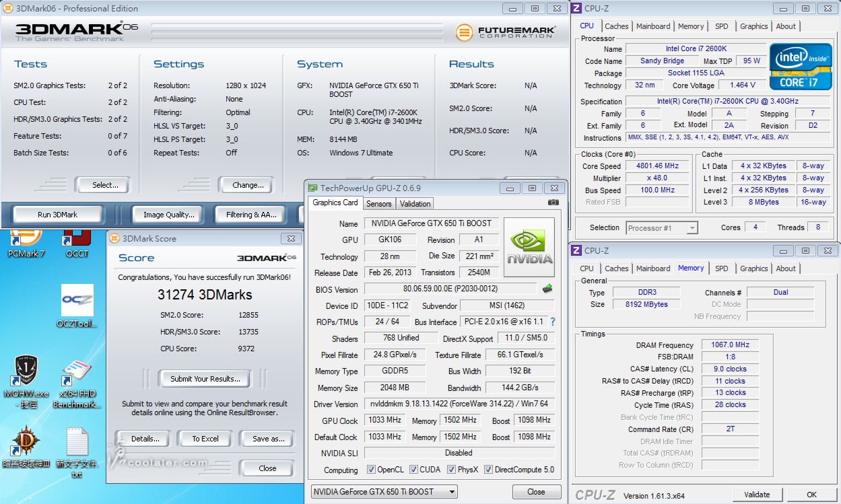Select the Graphics Card tab in GPU-Z

(x=335, y=203)
